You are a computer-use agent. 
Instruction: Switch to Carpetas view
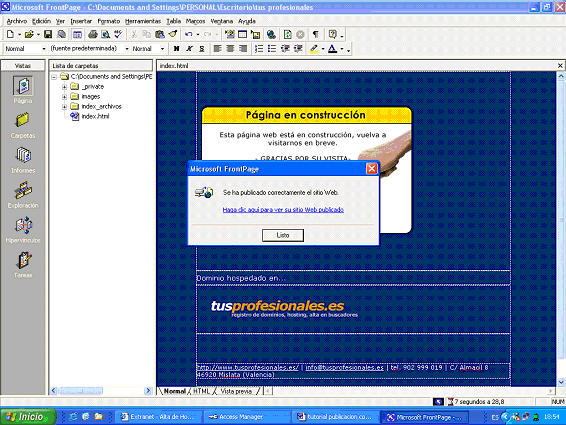[23, 125]
